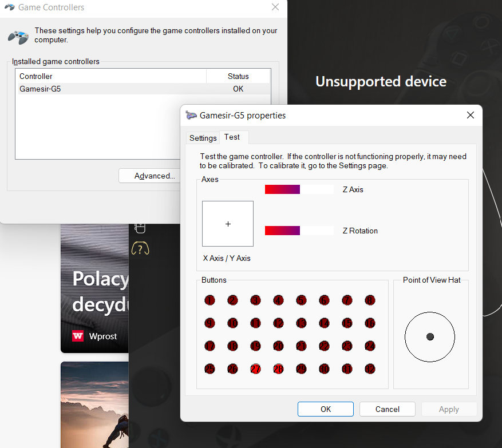Click button indicator 2 in Buttons group
502x448 pixels.
[x=232, y=300]
